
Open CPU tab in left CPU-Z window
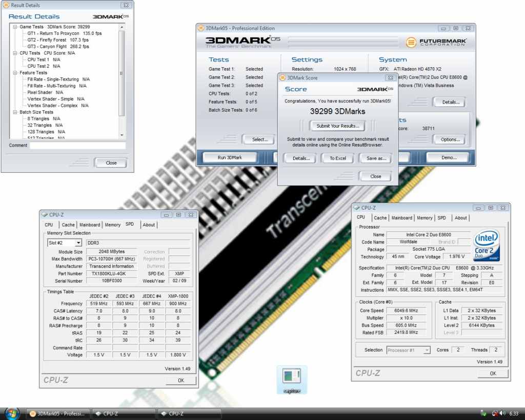[49, 225]
